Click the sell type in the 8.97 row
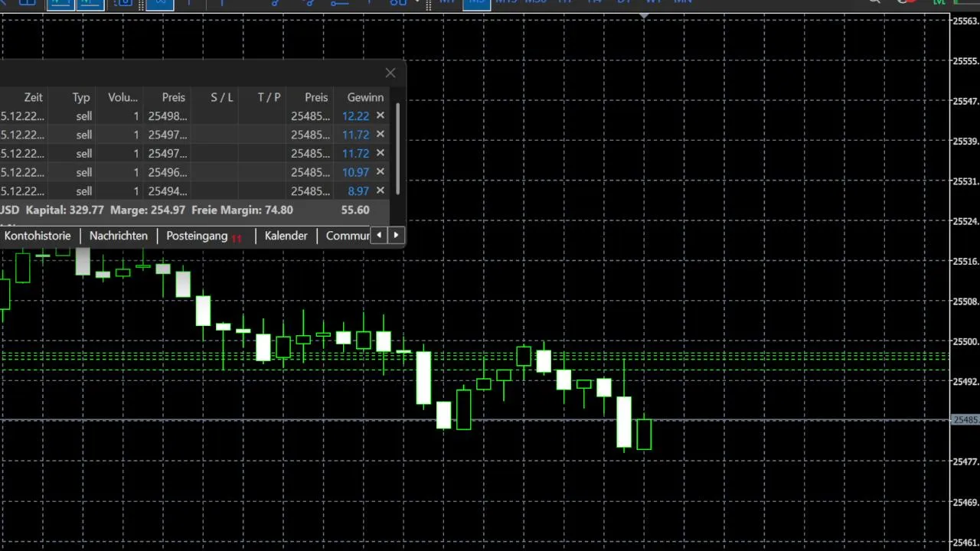Screen dimensions: 980x551 click(84, 191)
